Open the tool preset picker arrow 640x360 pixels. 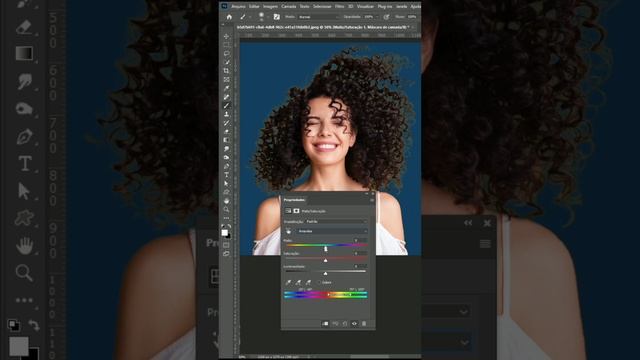[x=250, y=17]
